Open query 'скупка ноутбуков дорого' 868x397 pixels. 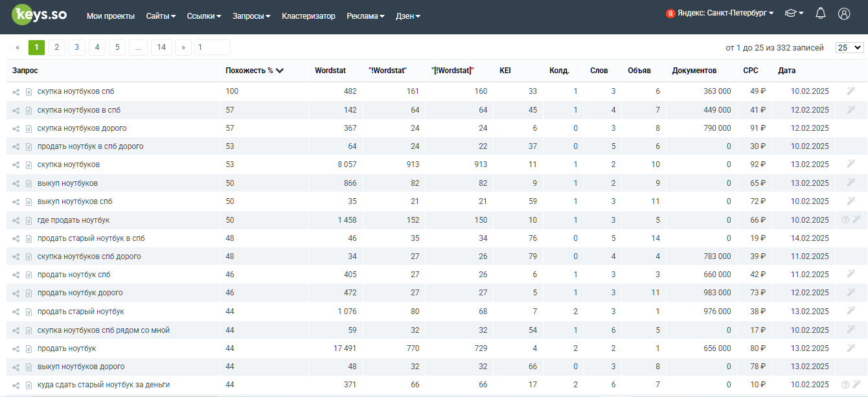pos(82,128)
